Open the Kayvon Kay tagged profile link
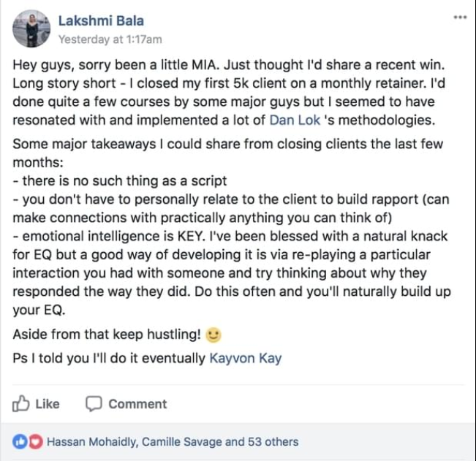This screenshot has height=461, width=476. [245, 358]
